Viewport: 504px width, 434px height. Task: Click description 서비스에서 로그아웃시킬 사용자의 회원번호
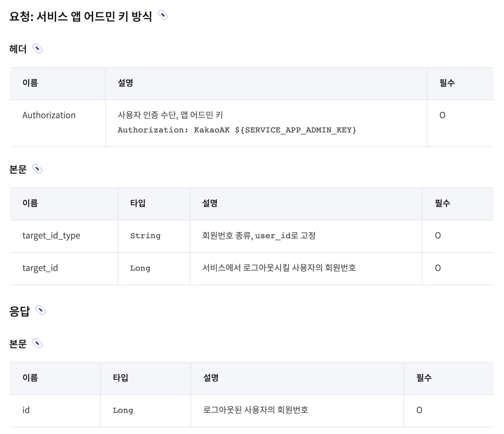[279, 268]
